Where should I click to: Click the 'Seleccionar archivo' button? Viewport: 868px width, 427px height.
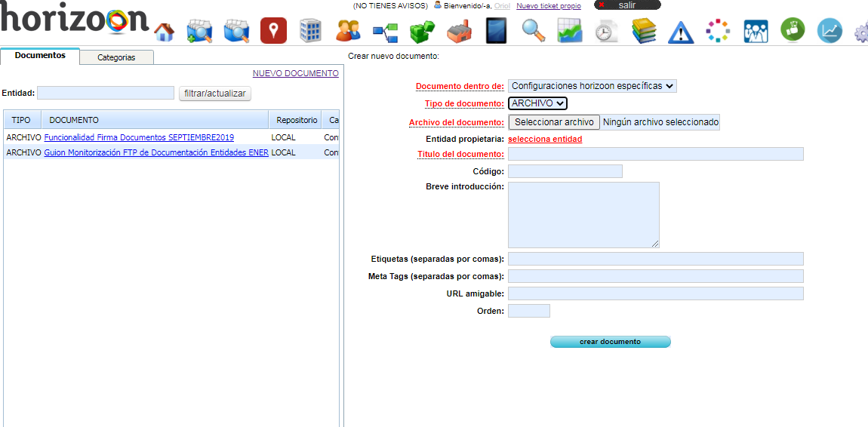pos(554,121)
